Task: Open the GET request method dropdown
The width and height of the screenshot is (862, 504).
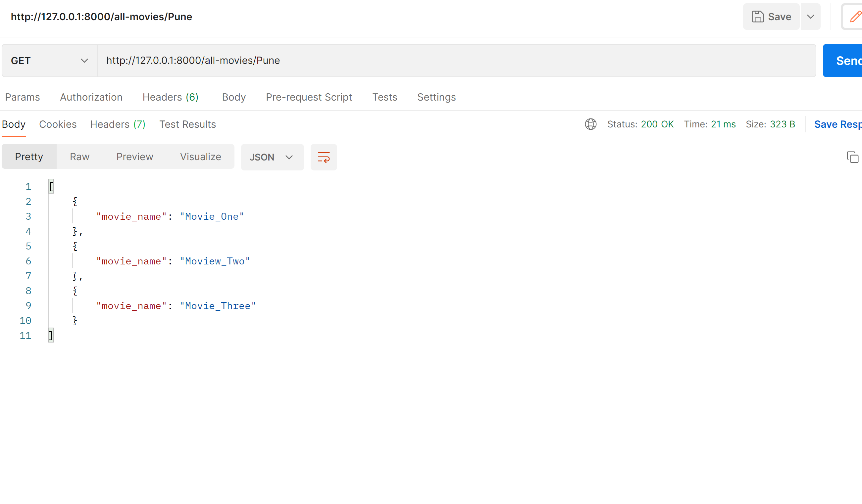Action: (x=49, y=61)
